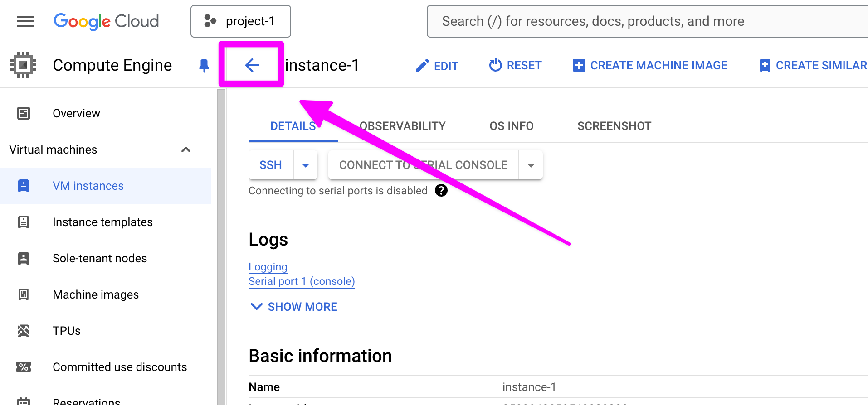Click CREATE MACHINE IMAGE
Viewport: 868px width, 405px height.
point(650,65)
